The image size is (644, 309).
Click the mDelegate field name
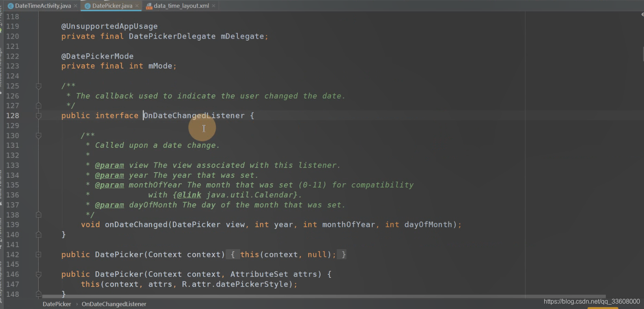[243, 36]
